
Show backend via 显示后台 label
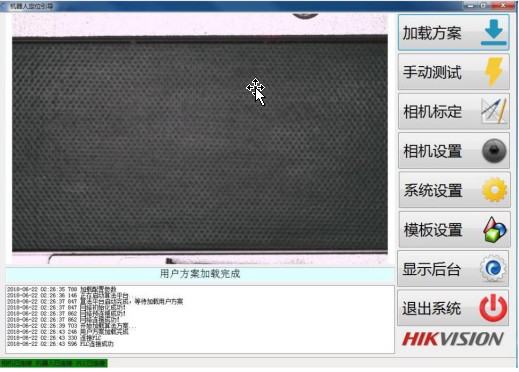pos(432,269)
